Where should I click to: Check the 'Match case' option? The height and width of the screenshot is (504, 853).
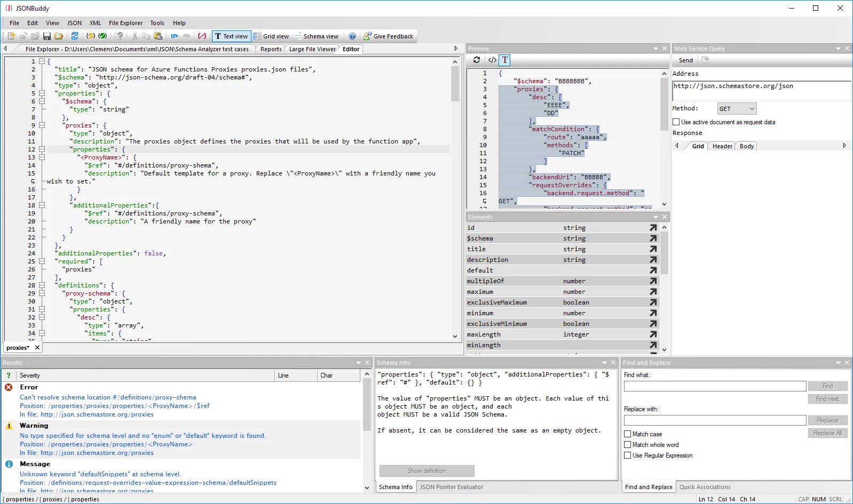(x=628, y=434)
